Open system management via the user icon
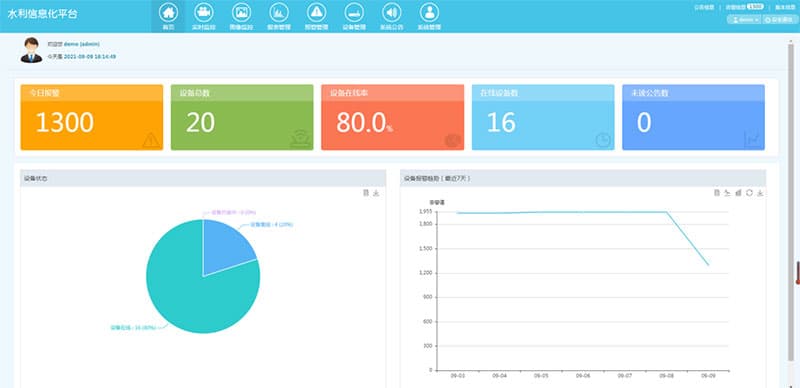Screen dimensions: 800x388 [429, 12]
